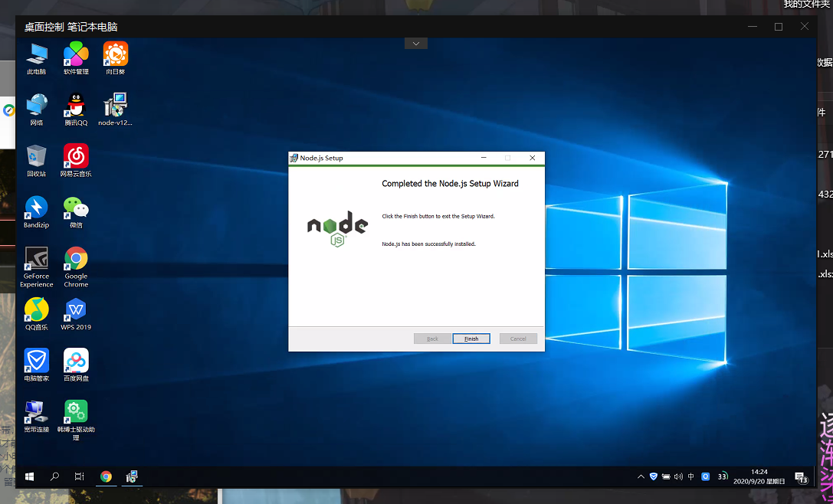Open the Baidu Netdisk desktop icon
833x504 pixels.
(x=76, y=360)
